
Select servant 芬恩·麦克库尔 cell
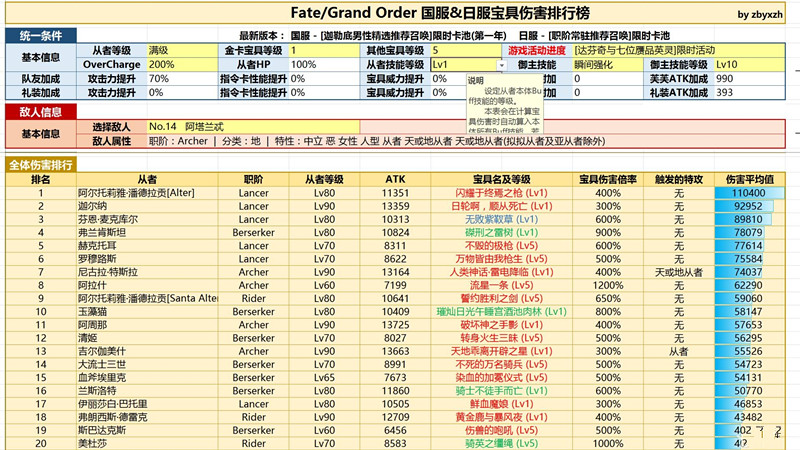[147, 219]
